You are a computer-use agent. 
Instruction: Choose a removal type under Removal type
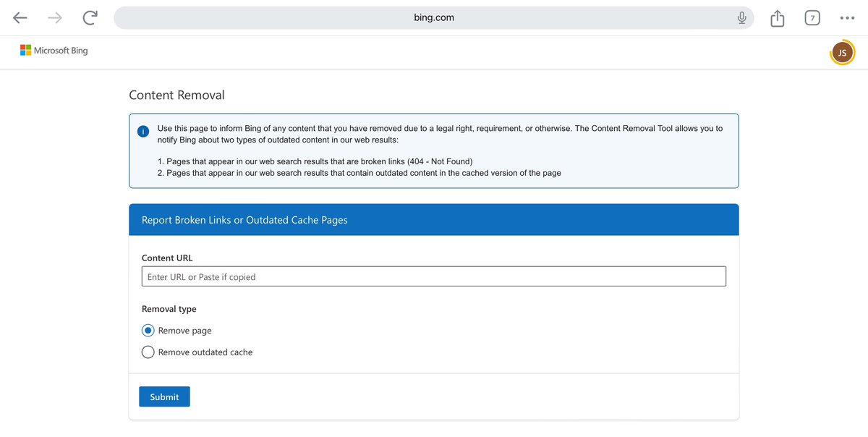tap(148, 330)
